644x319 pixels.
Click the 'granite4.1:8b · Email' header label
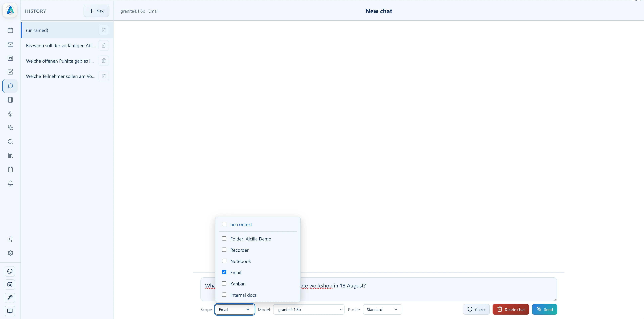click(x=140, y=11)
